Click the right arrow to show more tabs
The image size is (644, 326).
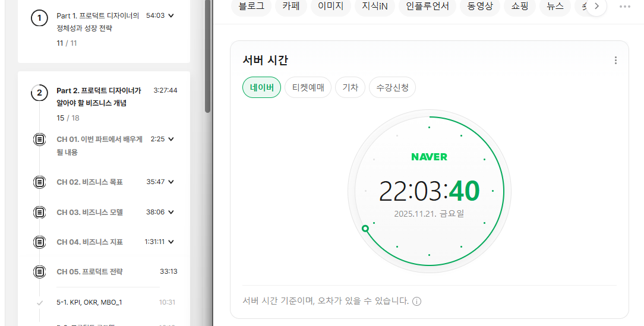coord(596,6)
